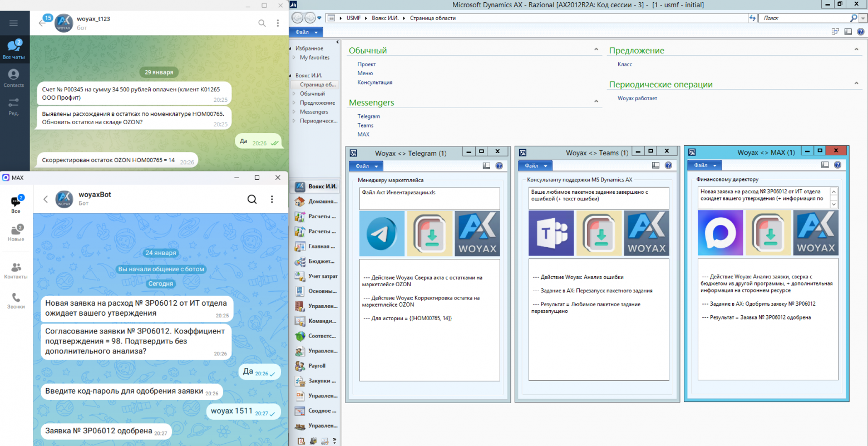Click the Teams logo in Woyax <> Teams form

coord(551,233)
